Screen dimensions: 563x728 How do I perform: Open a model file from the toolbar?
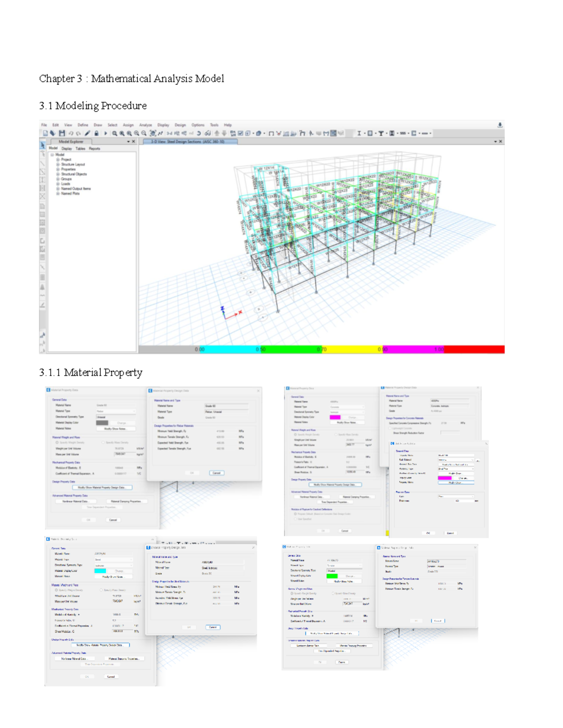[x=53, y=134]
